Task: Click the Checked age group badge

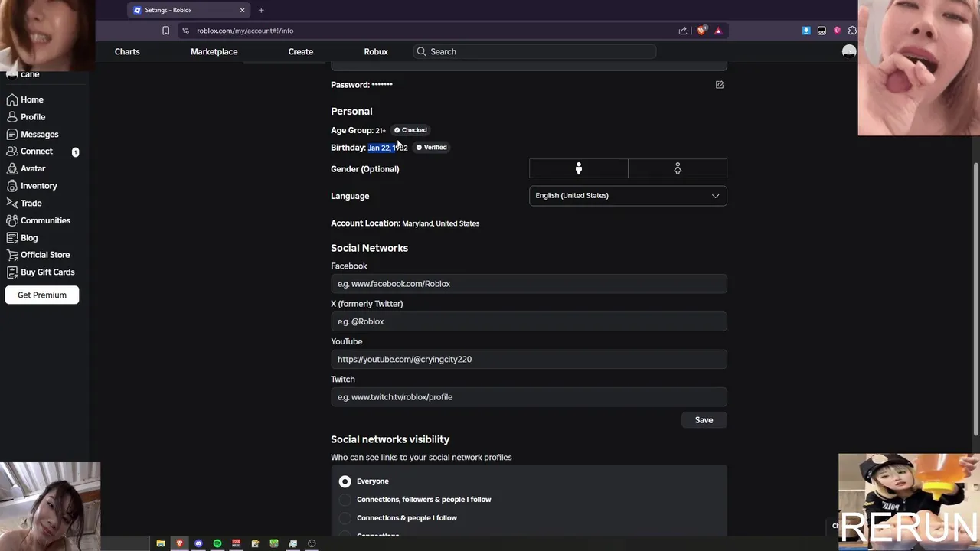Action: pyautogui.click(x=410, y=130)
